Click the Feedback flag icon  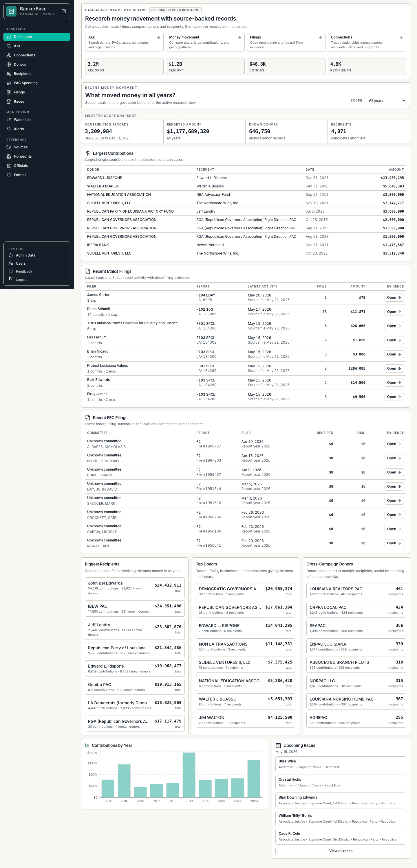11,272
